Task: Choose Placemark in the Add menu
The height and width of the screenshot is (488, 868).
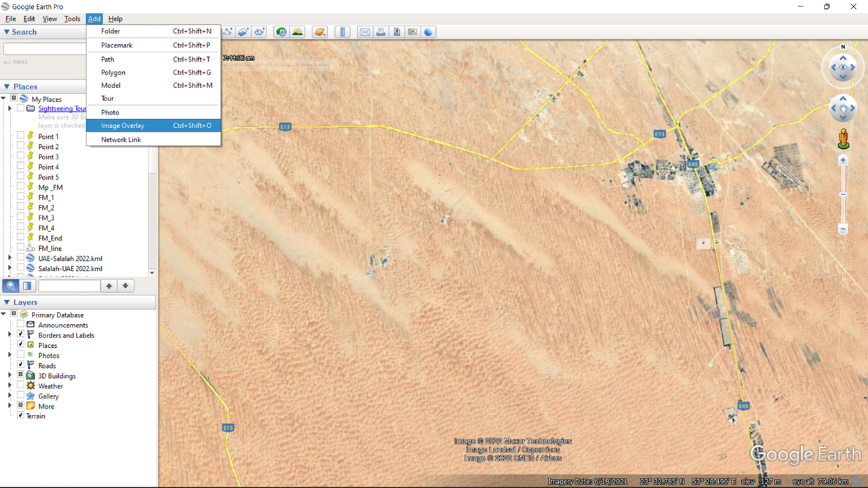Action: [153, 45]
